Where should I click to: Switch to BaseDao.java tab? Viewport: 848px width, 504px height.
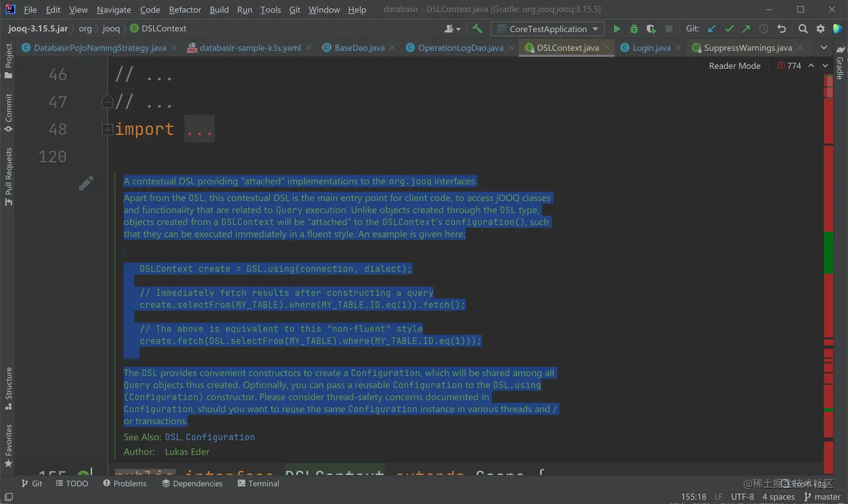(x=359, y=48)
